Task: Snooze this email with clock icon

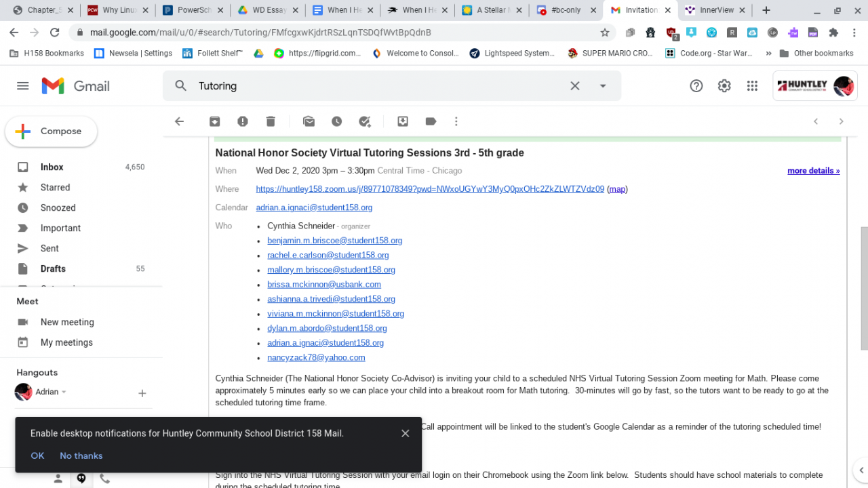Action: [x=337, y=121]
